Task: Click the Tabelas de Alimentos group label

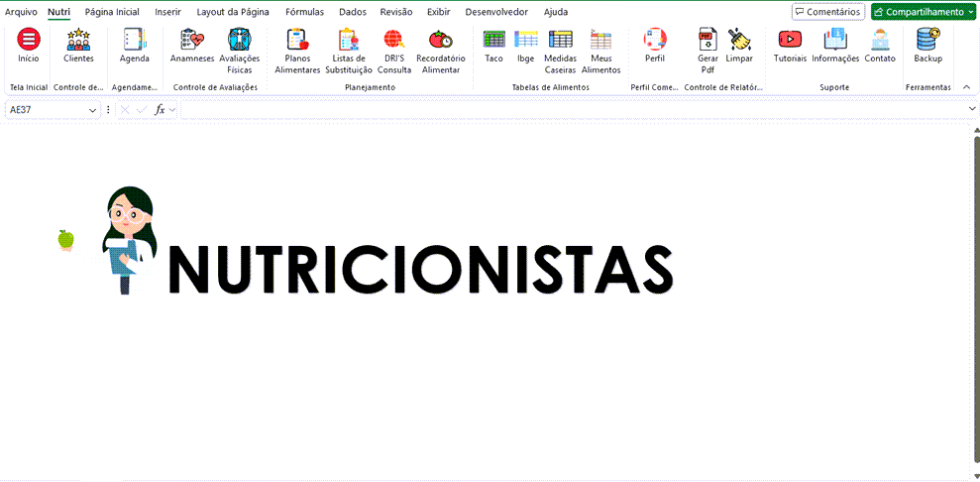Action: (550, 87)
